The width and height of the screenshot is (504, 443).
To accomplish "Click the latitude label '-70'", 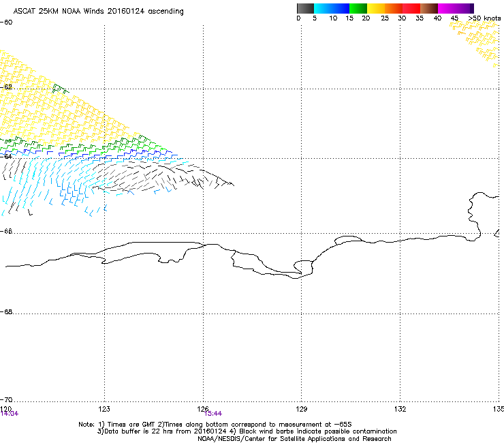I will click(x=6, y=399).
